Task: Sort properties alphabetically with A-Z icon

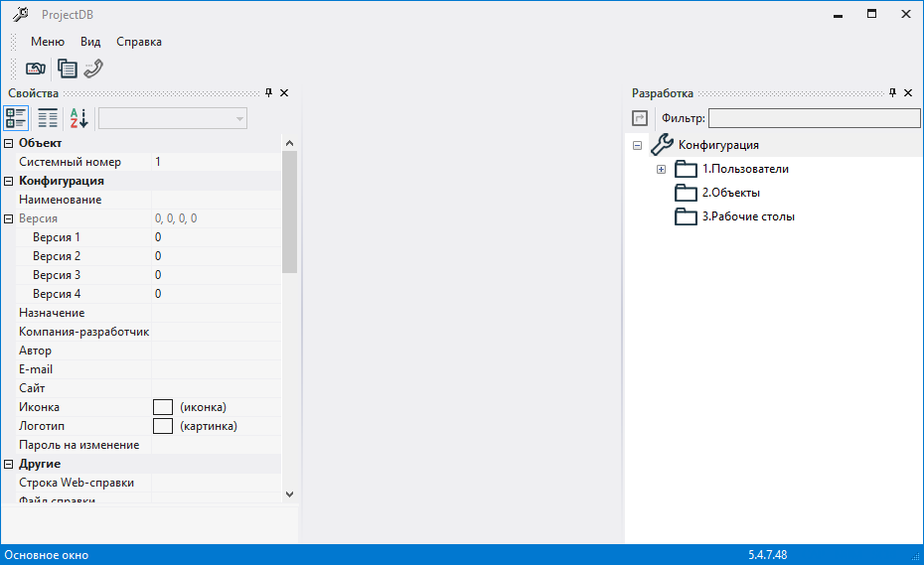Action: tap(78, 119)
